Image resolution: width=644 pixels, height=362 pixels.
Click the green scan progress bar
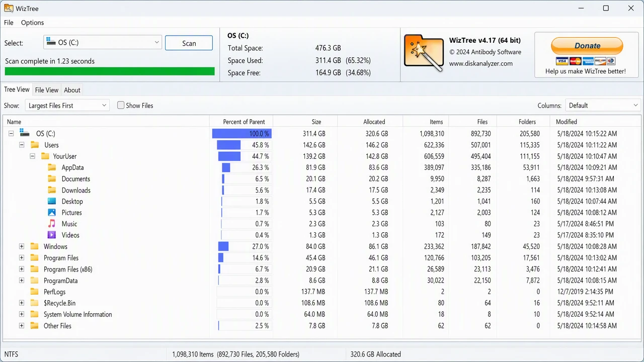110,71
